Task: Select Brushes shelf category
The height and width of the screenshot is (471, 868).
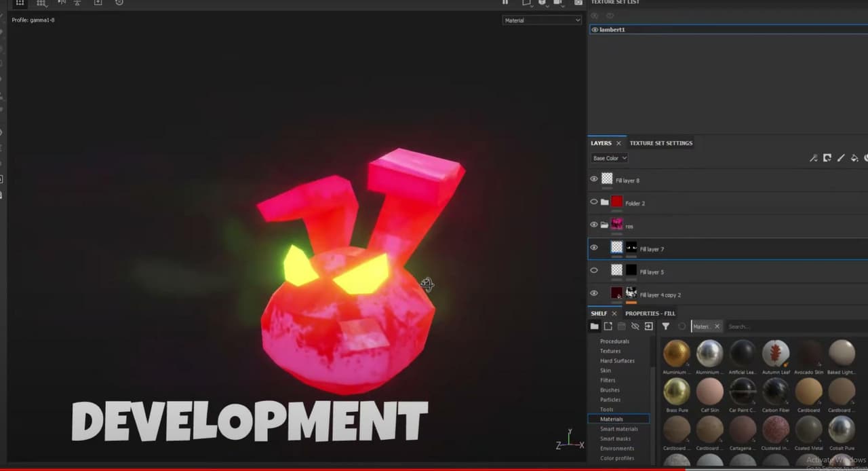Action: 610,390
